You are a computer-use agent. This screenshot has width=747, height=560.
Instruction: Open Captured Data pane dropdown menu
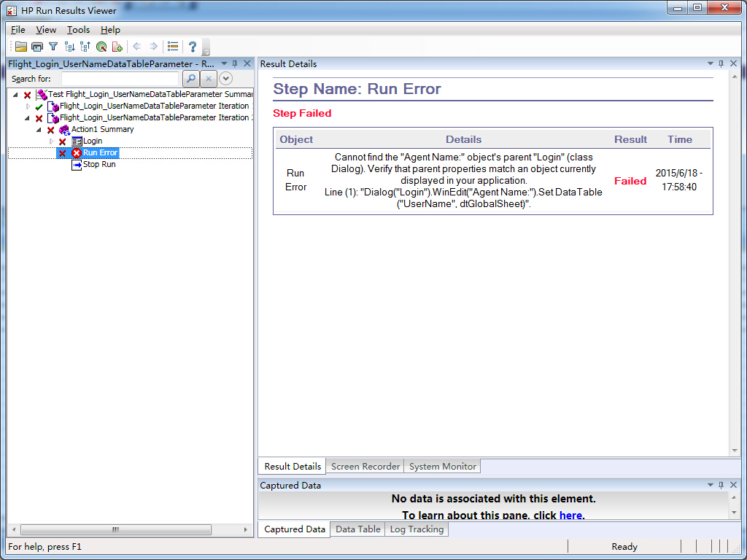click(711, 485)
